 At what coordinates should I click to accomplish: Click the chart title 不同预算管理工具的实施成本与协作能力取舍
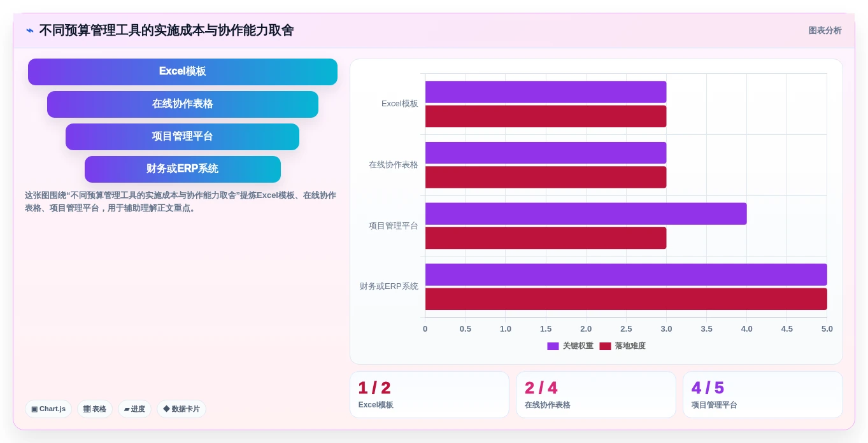[167, 31]
